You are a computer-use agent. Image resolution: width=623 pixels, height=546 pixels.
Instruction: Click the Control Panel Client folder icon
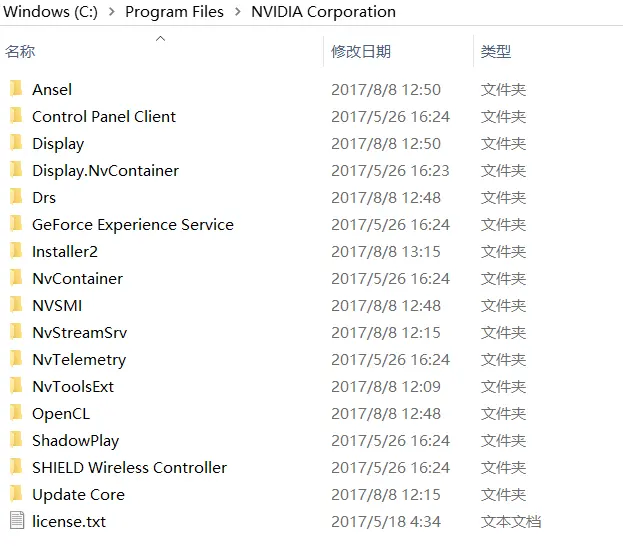16,115
